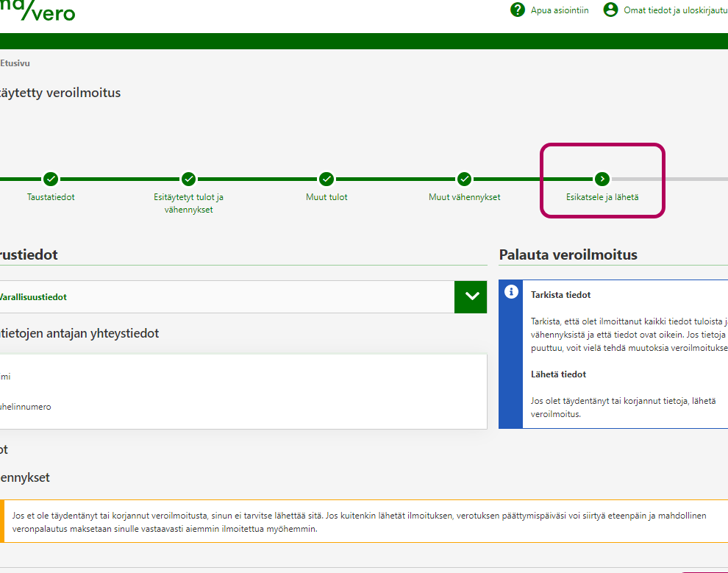Open the Apua asiointiin question mark icon
728x573 pixels.
coord(517,10)
